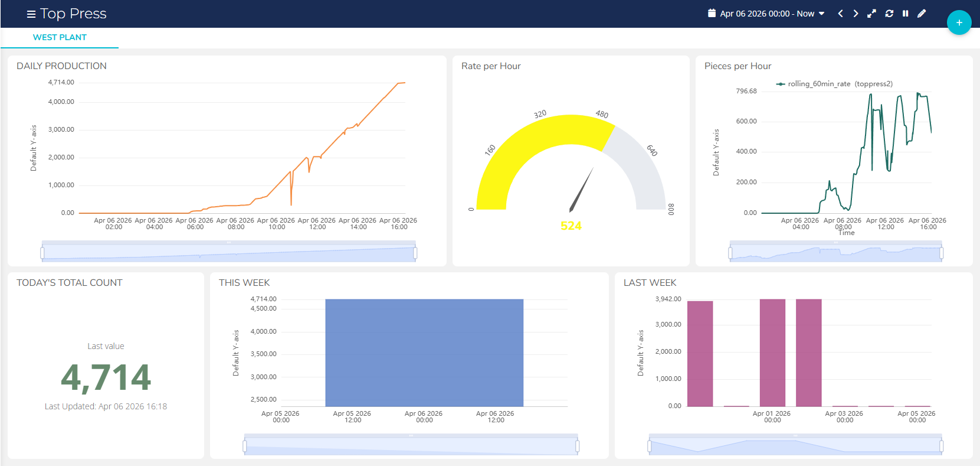The width and height of the screenshot is (980, 466).
Task: Click Daily Production range slider left handle
Action: click(42, 253)
